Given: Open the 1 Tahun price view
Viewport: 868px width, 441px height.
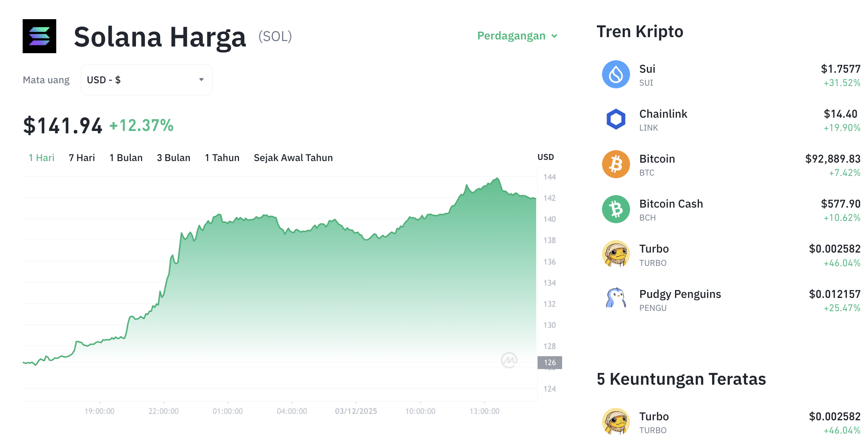Looking at the screenshot, I should coord(221,158).
